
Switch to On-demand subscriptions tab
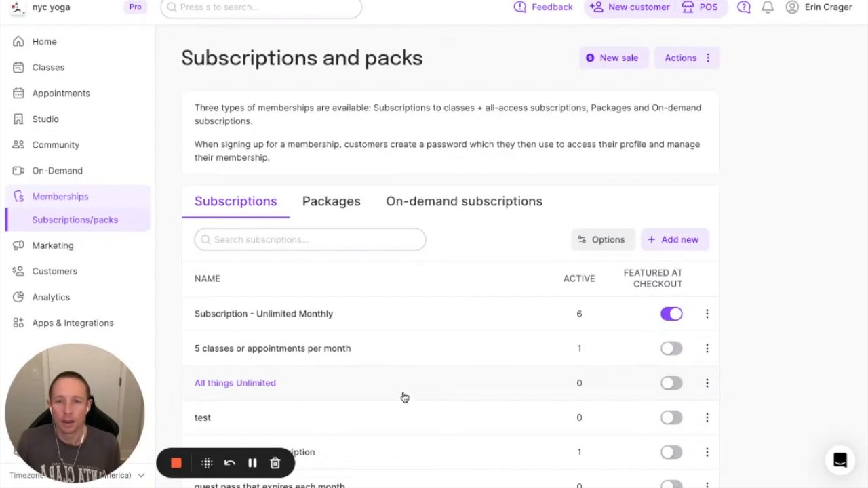464,201
